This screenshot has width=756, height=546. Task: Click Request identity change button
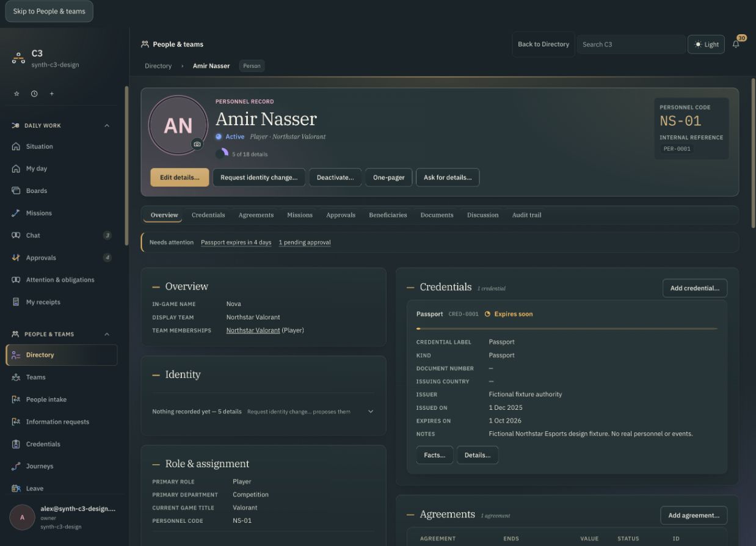(x=259, y=177)
